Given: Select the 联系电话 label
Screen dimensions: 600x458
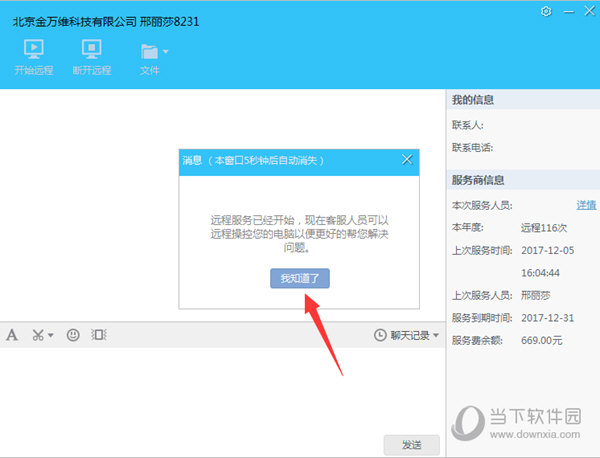Looking at the screenshot, I should [473, 148].
